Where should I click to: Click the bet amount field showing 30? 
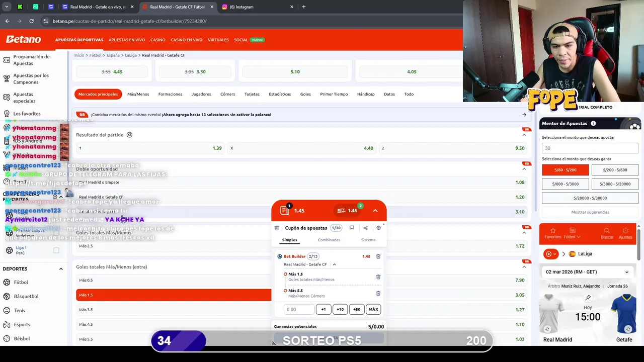590,148
